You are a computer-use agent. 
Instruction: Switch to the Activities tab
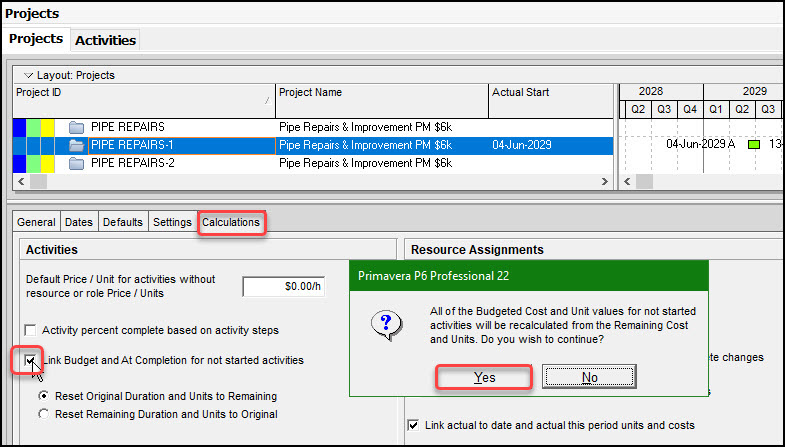coord(106,40)
